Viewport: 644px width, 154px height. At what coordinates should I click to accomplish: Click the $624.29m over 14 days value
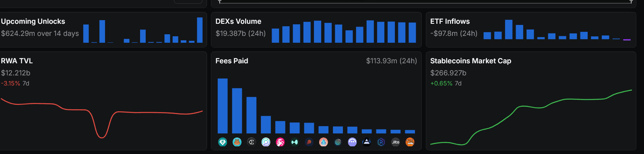coord(40,33)
